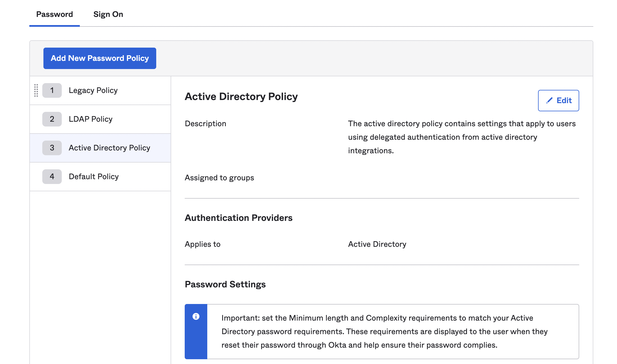
Task: Click the Authentication Providers section heading
Action: (238, 217)
